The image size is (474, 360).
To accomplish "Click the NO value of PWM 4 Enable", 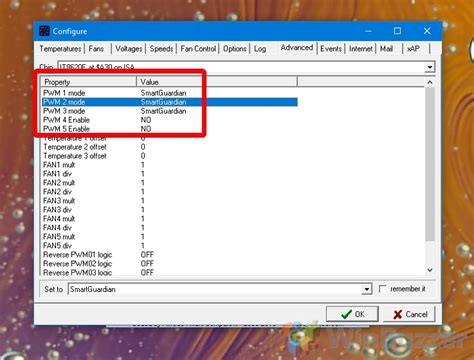I will (x=146, y=120).
